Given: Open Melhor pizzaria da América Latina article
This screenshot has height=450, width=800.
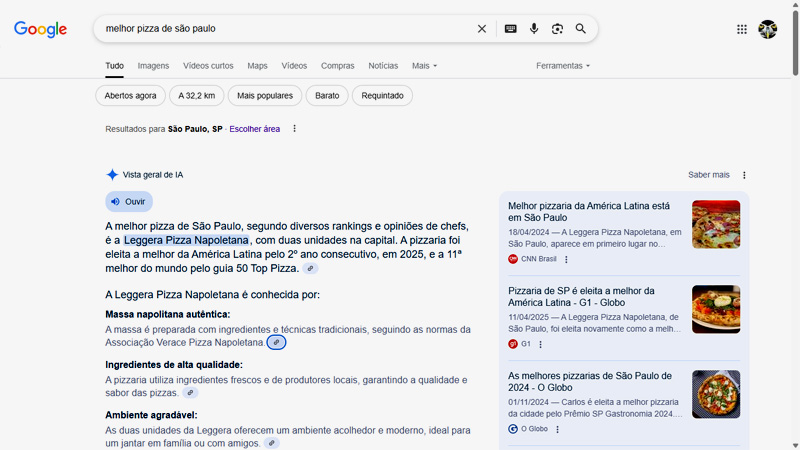Looking at the screenshot, I should pos(589,212).
